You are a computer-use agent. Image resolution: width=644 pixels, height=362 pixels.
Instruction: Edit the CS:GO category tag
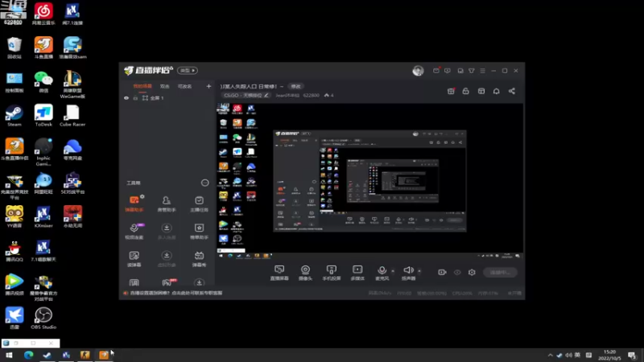246,95
